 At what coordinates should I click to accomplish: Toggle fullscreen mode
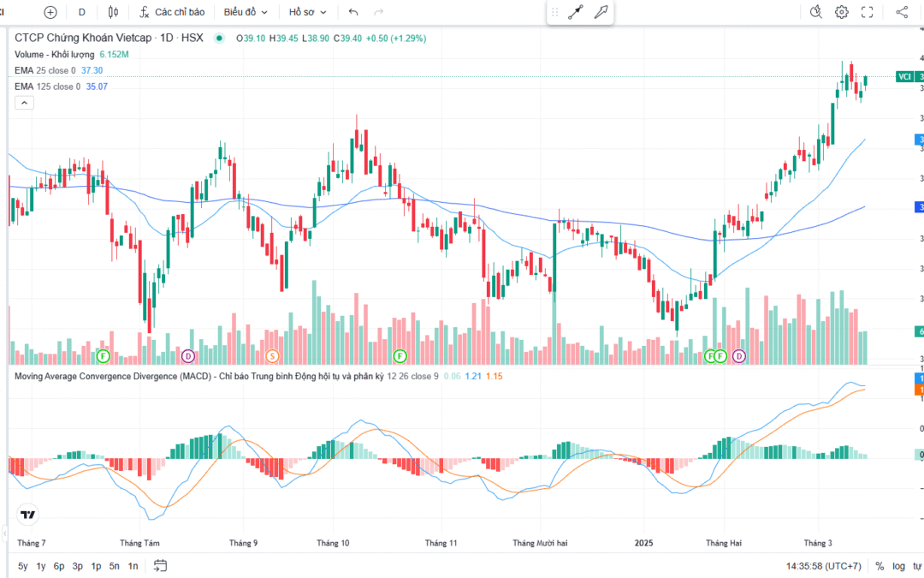867,12
